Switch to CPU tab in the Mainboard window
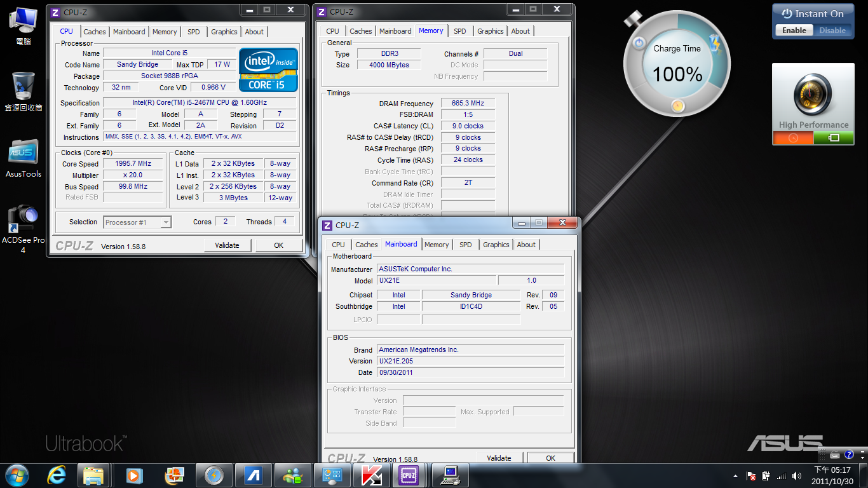The width and height of the screenshot is (868, 488). 339,245
